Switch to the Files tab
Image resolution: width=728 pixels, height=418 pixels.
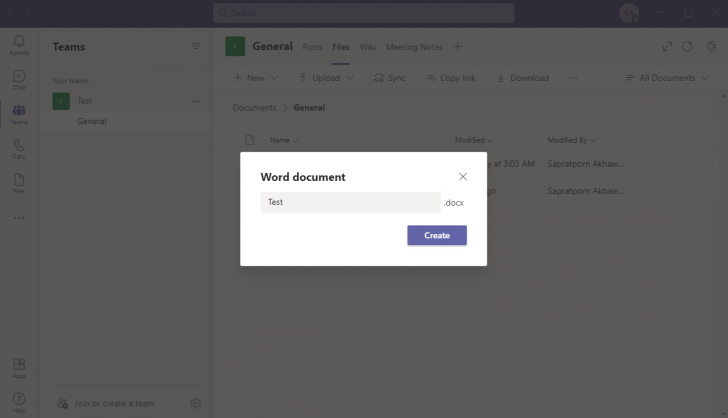click(340, 47)
